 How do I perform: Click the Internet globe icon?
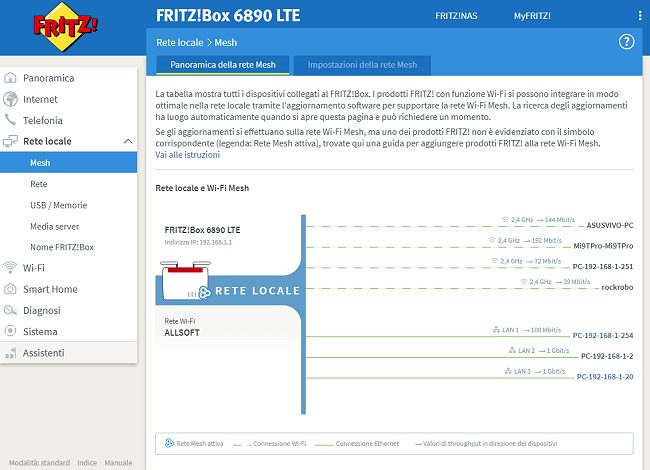click(10, 99)
